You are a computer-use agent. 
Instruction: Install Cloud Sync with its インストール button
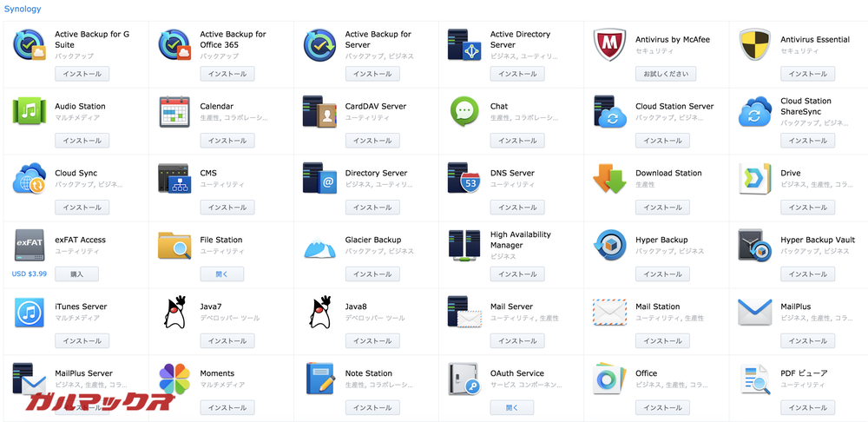82,208
